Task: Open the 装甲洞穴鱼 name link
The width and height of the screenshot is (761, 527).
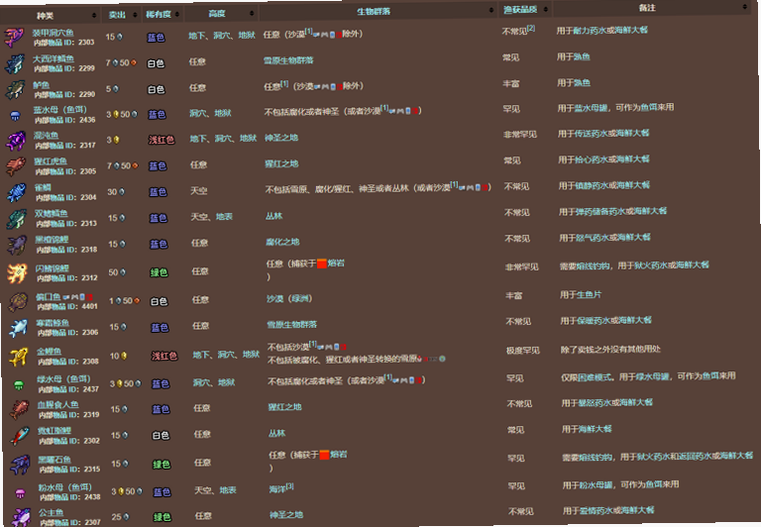Action: click(53, 33)
